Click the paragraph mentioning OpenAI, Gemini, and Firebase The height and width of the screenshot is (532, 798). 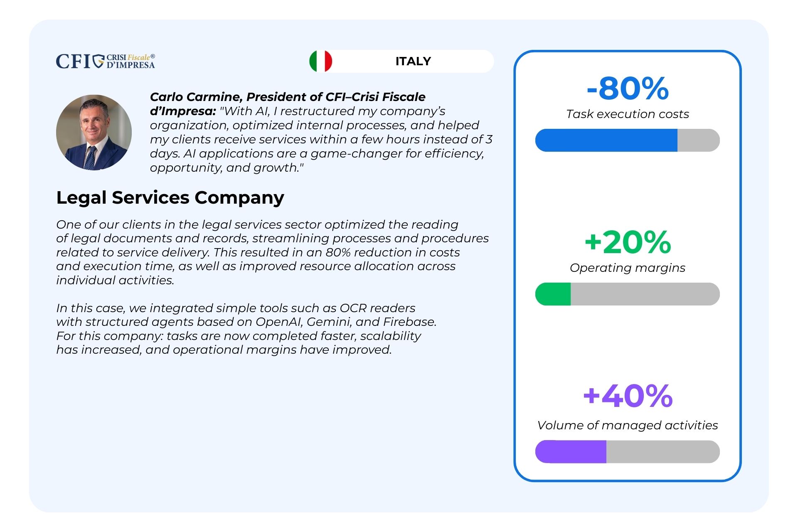click(x=246, y=329)
